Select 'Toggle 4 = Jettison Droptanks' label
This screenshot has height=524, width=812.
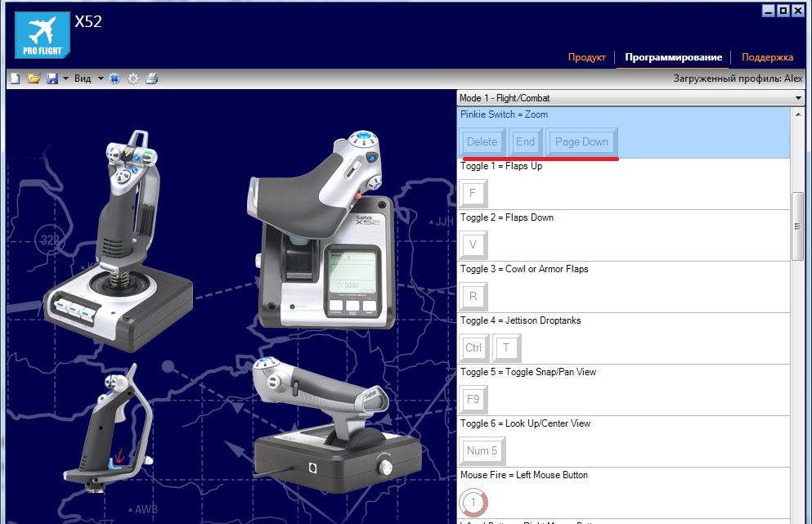click(520, 320)
